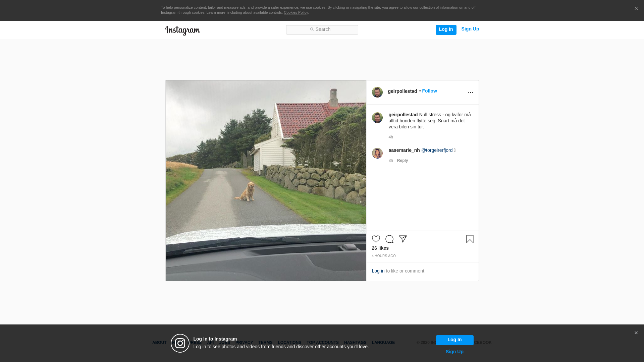The image size is (644, 362).
Task: Click geirpollestad username in caption
Action: coord(403,115)
